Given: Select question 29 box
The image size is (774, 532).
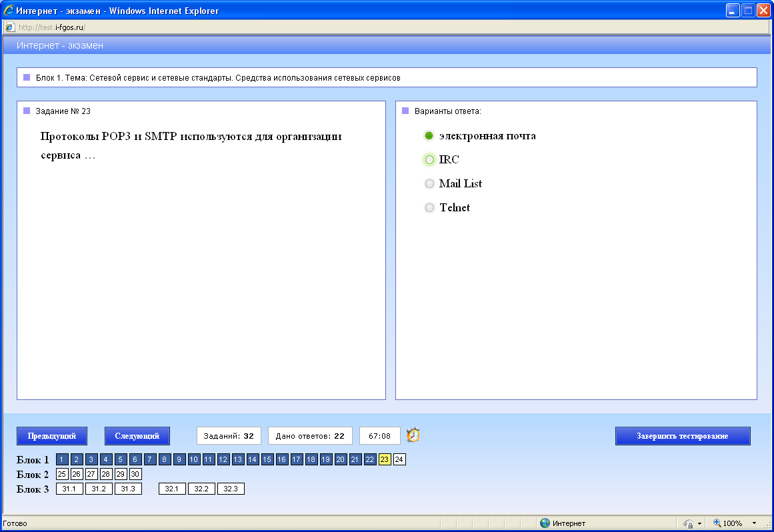Looking at the screenshot, I should [121, 474].
